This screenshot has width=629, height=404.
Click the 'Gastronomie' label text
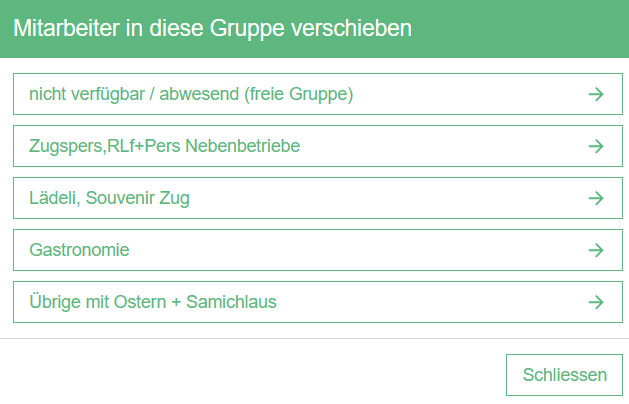click(x=80, y=250)
